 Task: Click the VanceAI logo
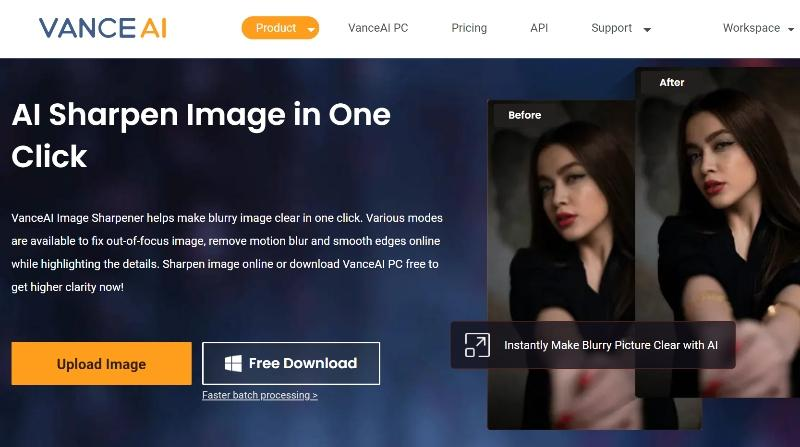(102, 28)
